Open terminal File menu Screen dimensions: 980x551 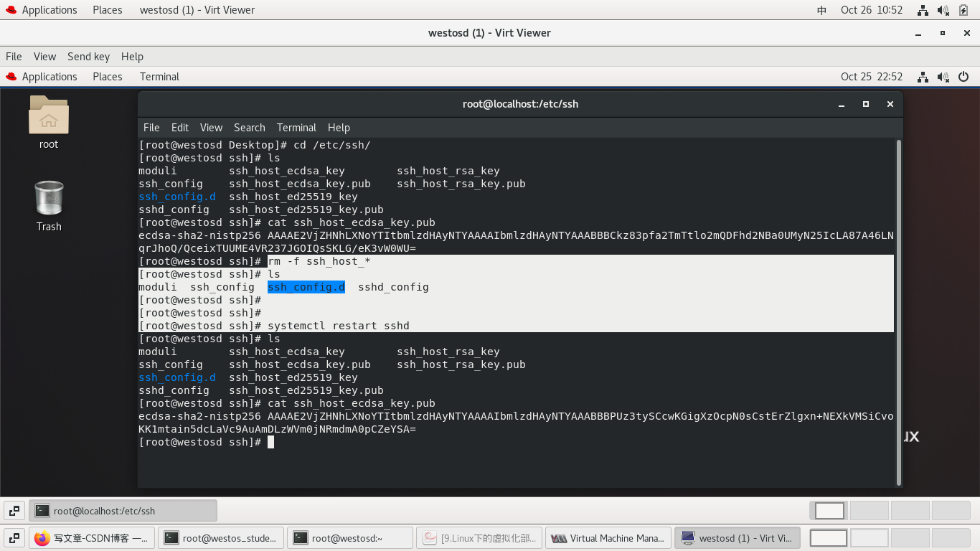[x=151, y=128]
